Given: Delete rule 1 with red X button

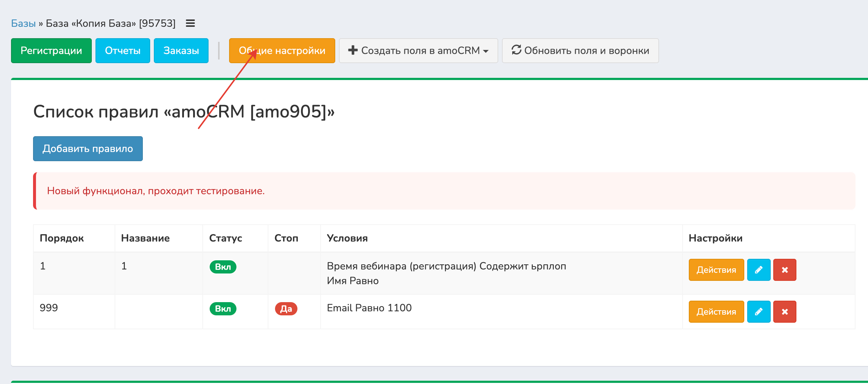Looking at the screenshot, I should pos(785,270).
